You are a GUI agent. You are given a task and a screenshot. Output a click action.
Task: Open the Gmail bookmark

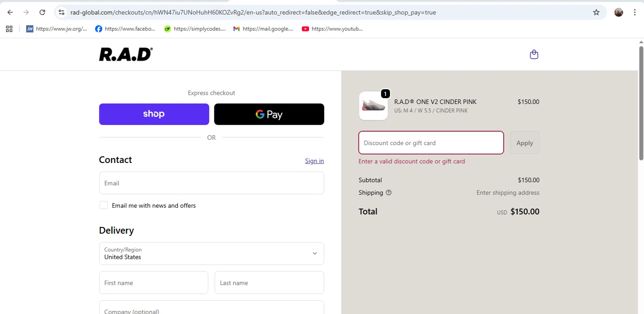263,29
